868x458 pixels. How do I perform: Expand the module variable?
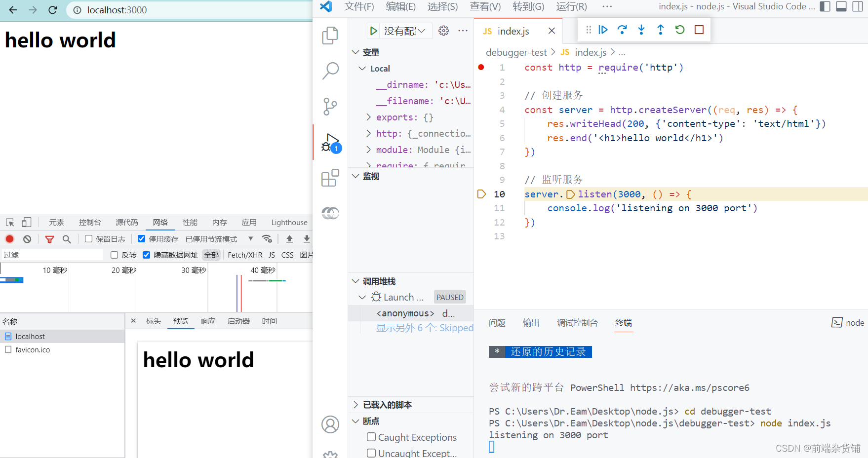tap(368, 150)
